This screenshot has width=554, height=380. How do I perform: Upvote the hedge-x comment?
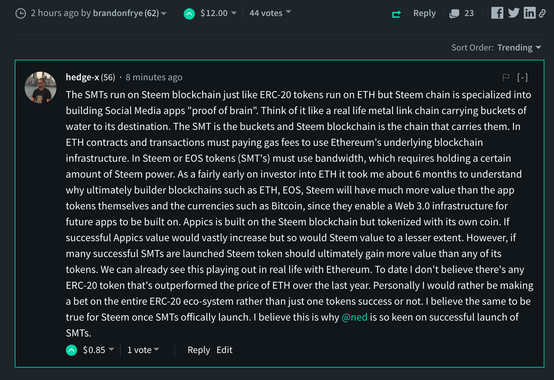click(x=71, y=350)
